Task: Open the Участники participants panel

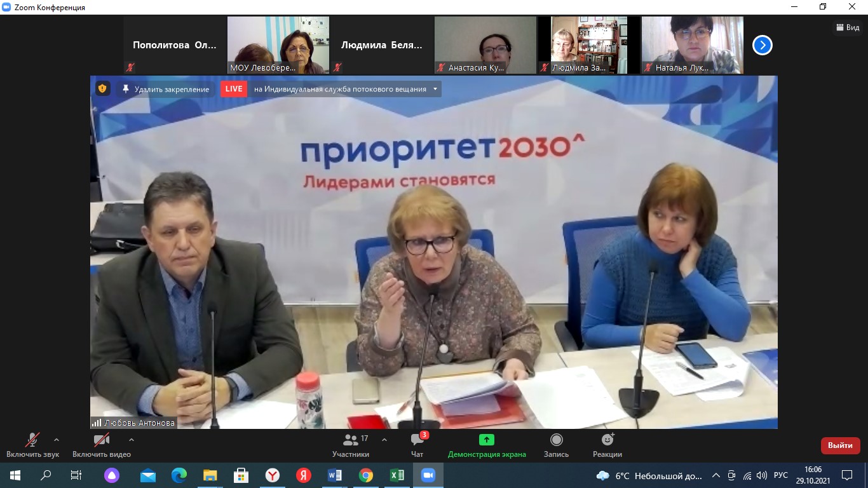Action: pyautogui.click(x=351, y=445)
